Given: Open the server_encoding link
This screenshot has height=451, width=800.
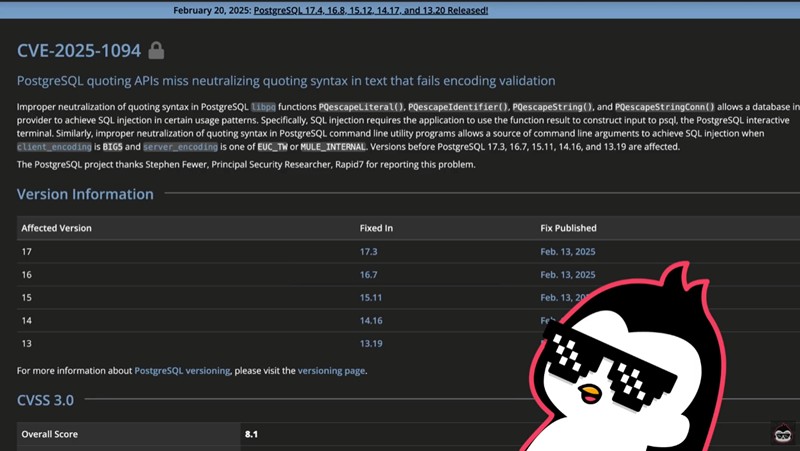Looking at the screenshot, I should tap(180, 147).
